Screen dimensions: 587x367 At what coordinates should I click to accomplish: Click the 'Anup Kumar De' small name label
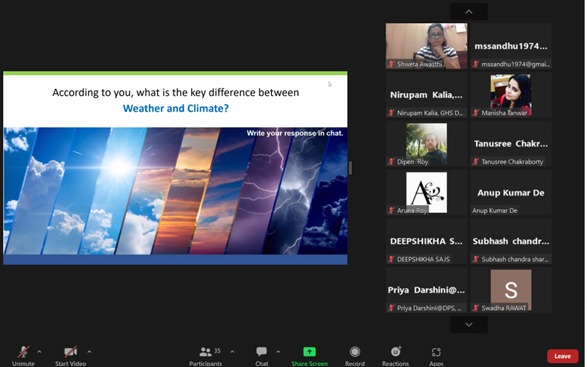click(495, 210)
